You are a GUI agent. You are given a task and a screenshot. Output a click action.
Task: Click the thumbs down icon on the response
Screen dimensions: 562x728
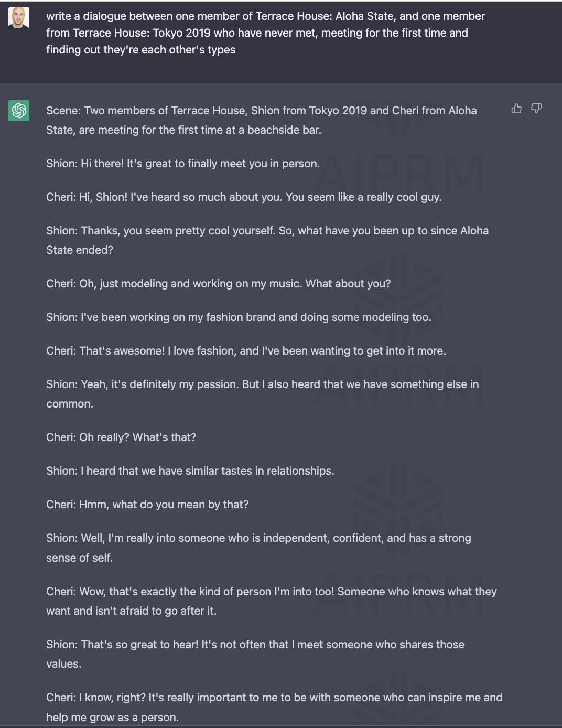pos(536,109)
